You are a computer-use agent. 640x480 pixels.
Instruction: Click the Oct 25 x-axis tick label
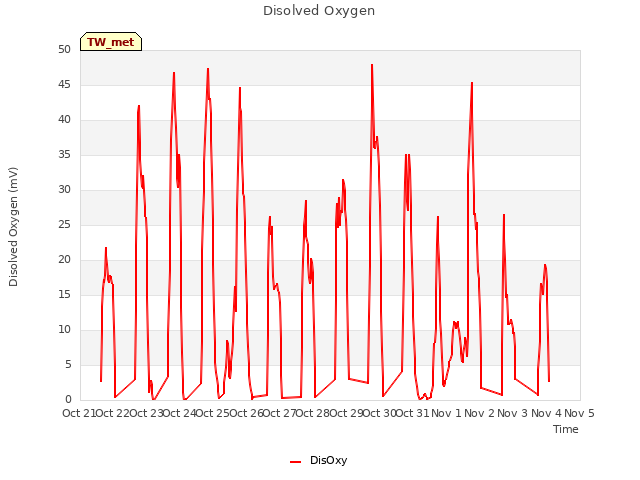pos(213,413)
